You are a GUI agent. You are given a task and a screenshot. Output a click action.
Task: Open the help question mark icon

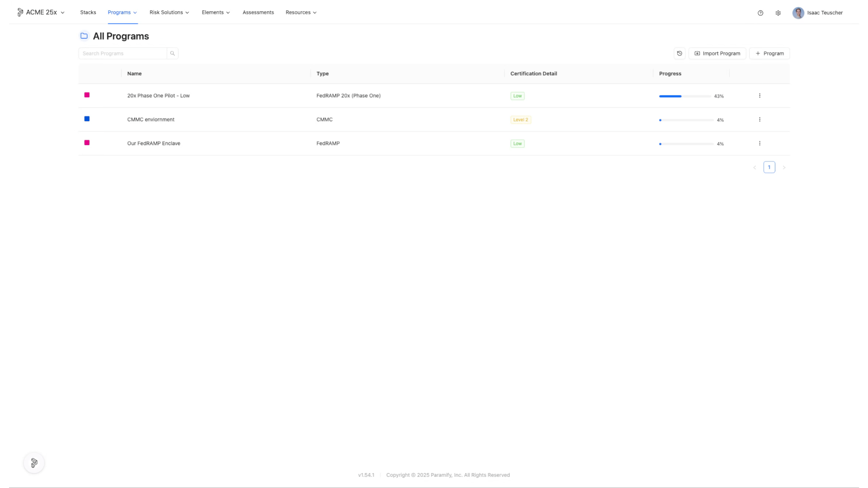tap(760, 13)
